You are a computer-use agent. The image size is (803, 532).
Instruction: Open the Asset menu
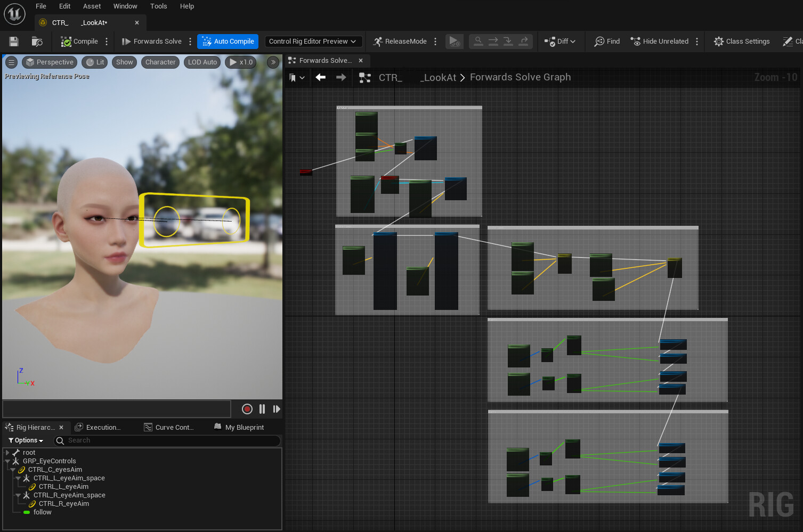tap(92, 6)
